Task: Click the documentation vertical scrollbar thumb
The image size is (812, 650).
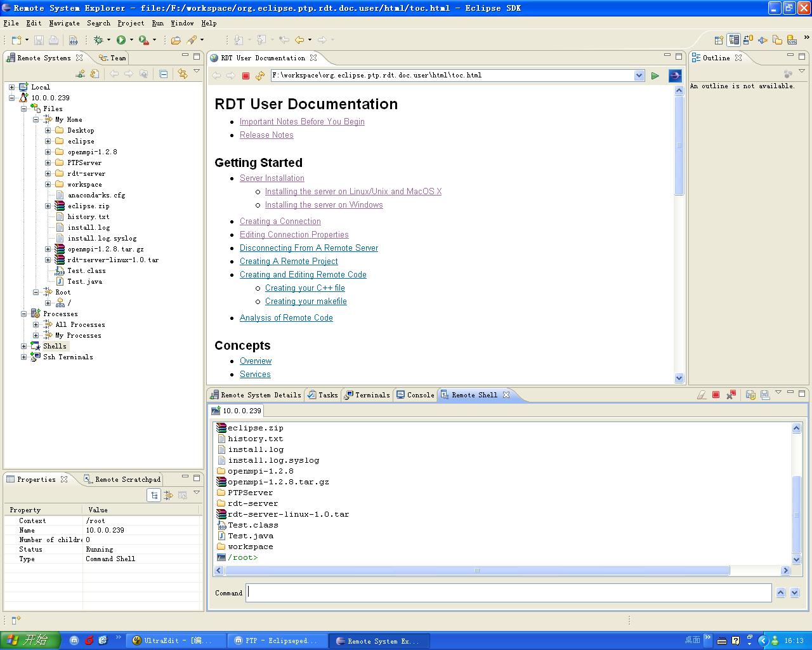Action: (679, 145)
